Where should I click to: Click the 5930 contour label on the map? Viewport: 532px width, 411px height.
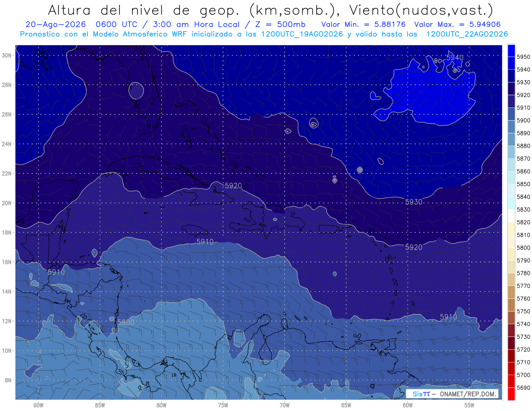tap(414, 202)
